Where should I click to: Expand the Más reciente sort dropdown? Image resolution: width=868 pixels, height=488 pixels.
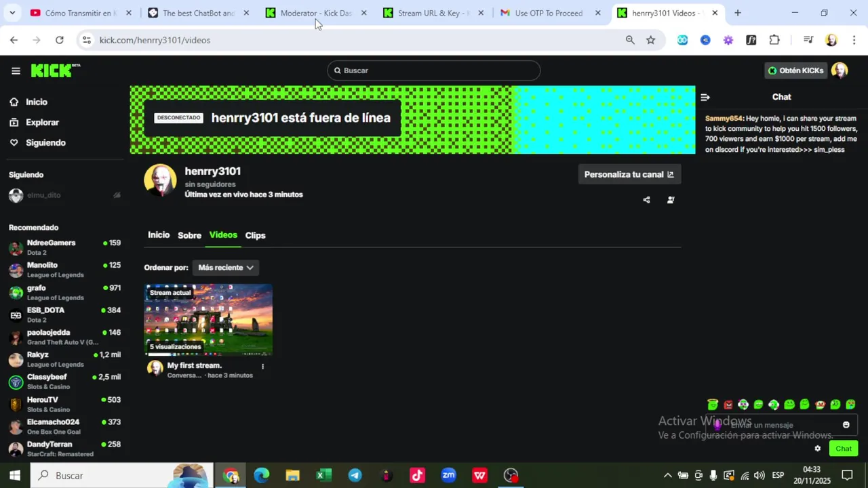coord(225,268)
